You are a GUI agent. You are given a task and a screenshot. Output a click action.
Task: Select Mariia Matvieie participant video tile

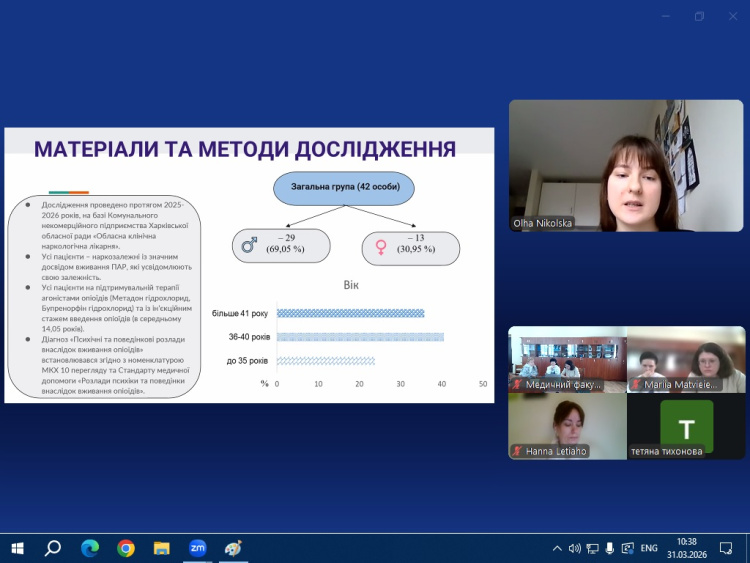click(x=686, y=359)
